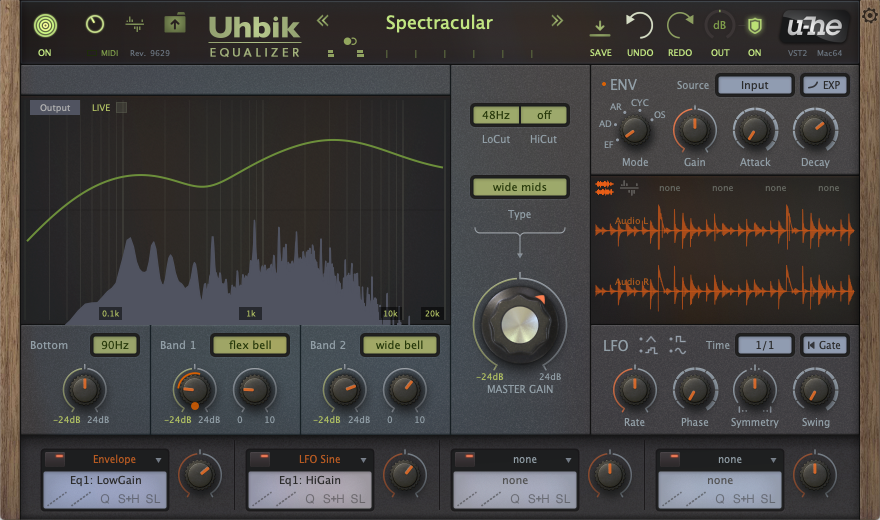Click the ENV Gain knob

tap(694, 130)
